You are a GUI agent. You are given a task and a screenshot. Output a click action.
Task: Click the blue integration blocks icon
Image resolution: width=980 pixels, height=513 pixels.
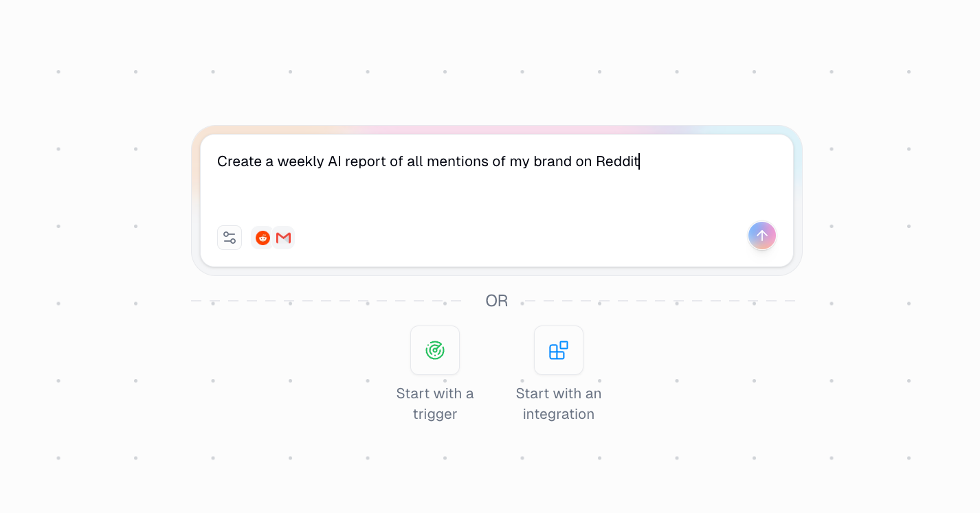tap(559, 350)
